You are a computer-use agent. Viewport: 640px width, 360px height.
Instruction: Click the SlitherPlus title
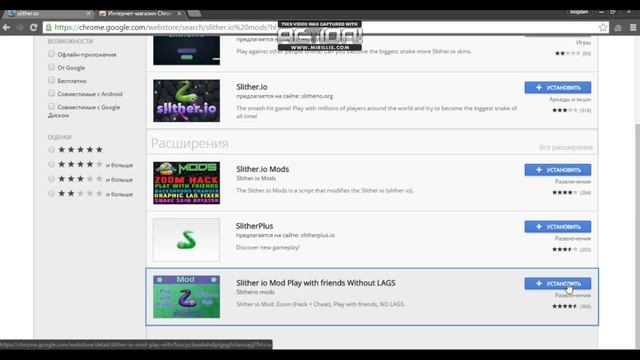coord(254,226)
